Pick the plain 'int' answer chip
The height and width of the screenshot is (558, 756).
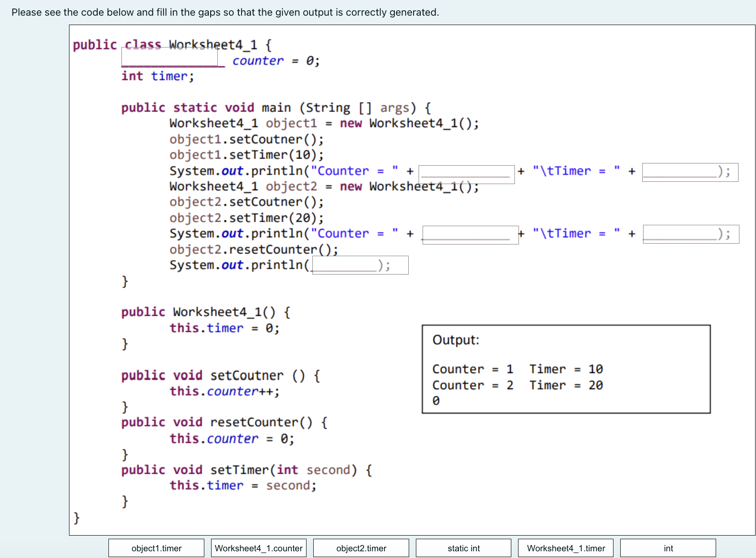pyautogui.click(x=668, y=548)
